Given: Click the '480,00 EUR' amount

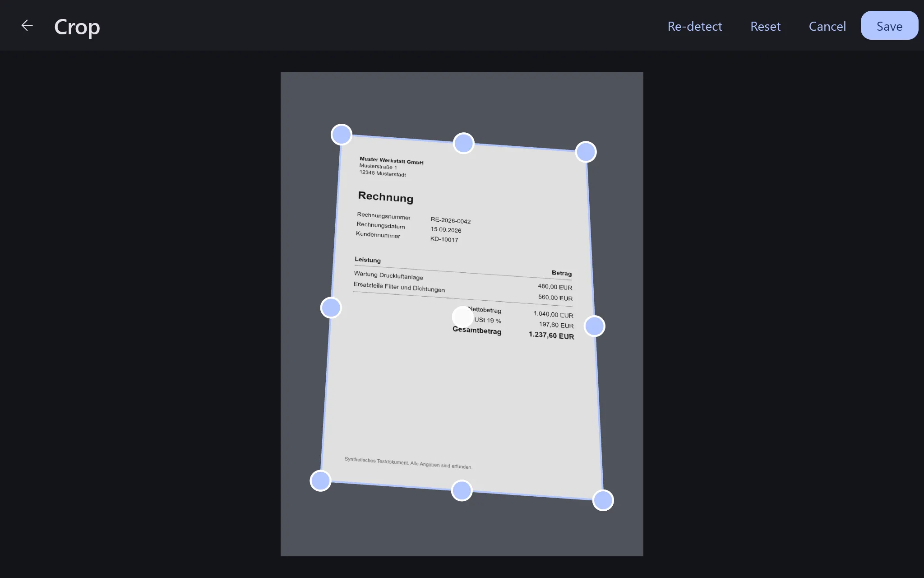Looking at the screenshot, I should [x=555, y=287].
